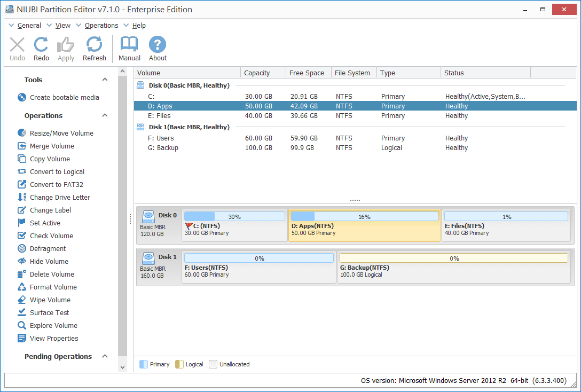Click the sidebar scroll-down arrow
The image size is (581, 392).
tap(122, 367)
